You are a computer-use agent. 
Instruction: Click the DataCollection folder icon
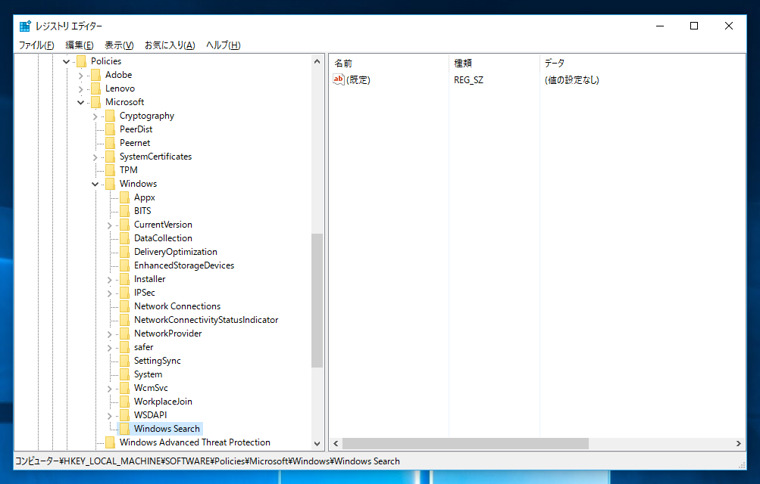[125, 238]
